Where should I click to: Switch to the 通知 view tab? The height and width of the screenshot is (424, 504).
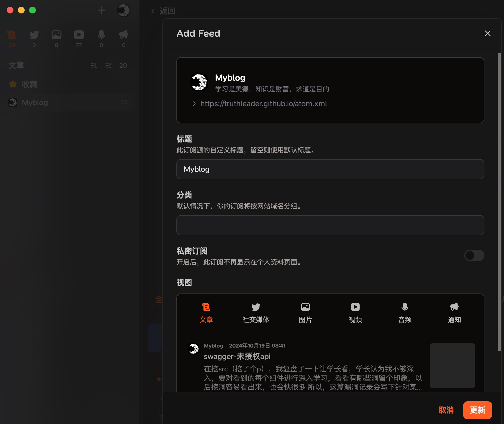454,312
